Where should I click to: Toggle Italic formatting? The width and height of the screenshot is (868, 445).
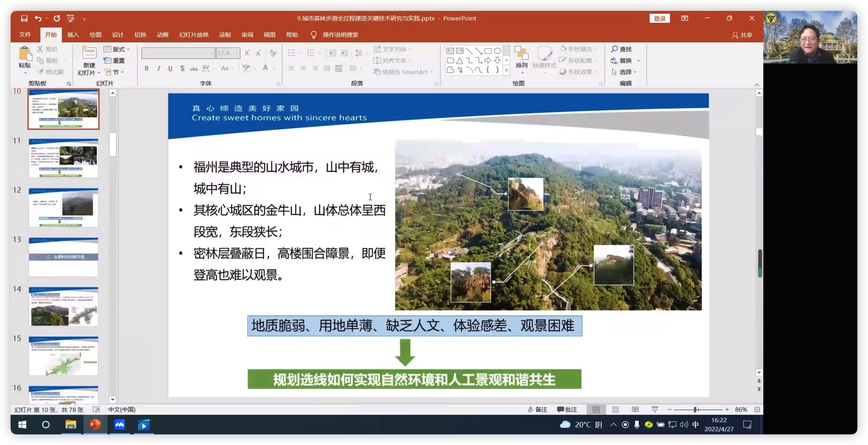coord(158,69)
